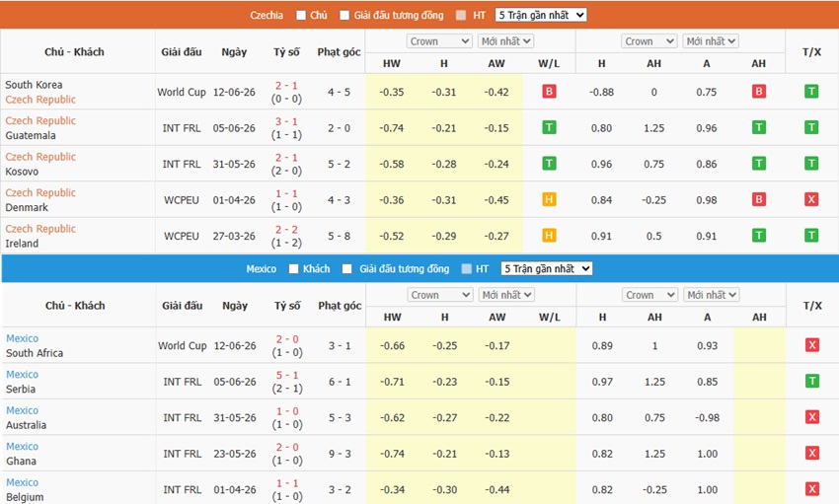Click the red X T/X badge in Belgium row
Viewport: 839px width, 504px height.
coord(812,488)
